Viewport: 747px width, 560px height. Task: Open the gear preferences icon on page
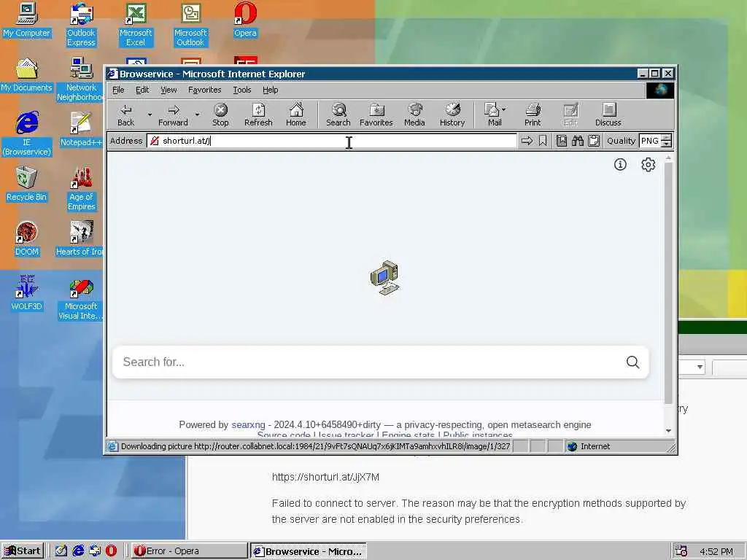(648, 165)
